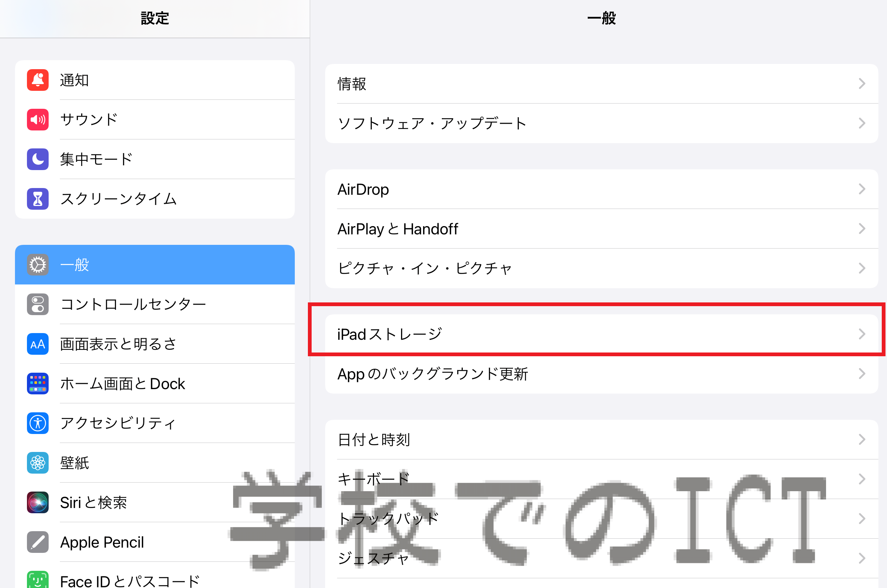
Task: Tap the Siri orb icon
Action: (37, 502)
